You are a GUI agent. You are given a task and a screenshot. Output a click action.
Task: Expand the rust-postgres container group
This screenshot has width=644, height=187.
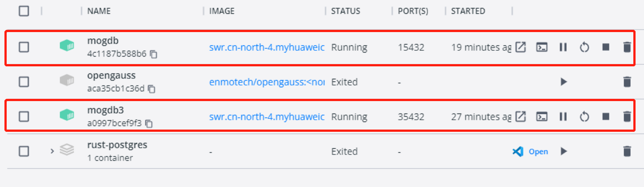click(52, 151)
